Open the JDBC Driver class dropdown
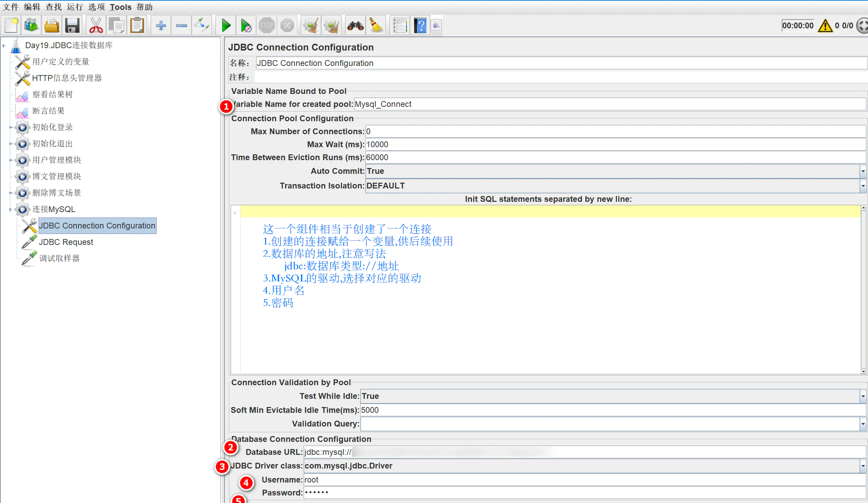The image size is (868, 503). click(863, 466)
